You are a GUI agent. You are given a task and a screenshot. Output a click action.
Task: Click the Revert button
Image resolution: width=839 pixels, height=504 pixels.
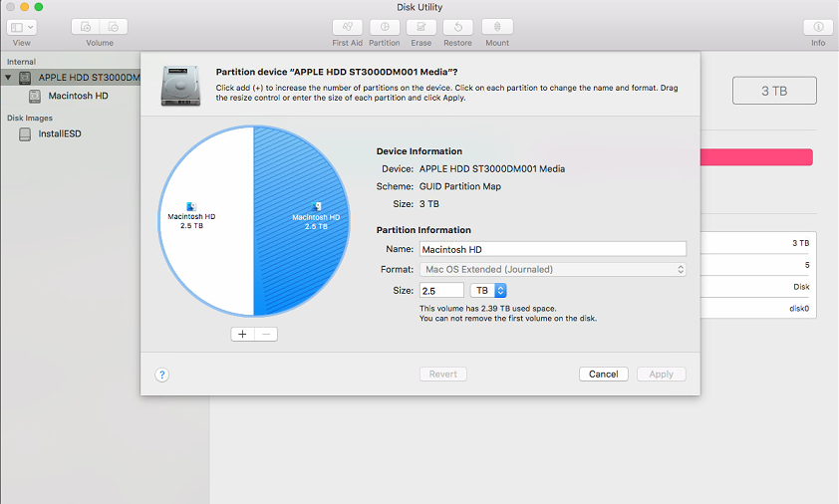[x=443, y=374]
